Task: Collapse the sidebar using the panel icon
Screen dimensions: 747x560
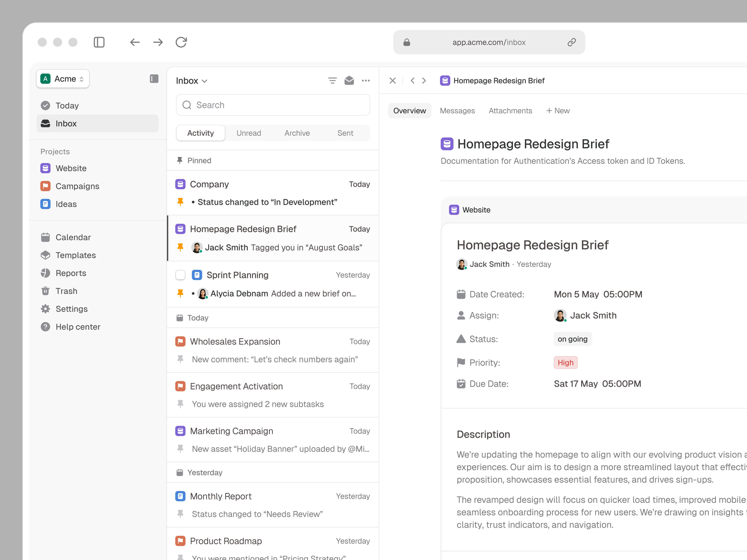Action: [x=154, y=79]
